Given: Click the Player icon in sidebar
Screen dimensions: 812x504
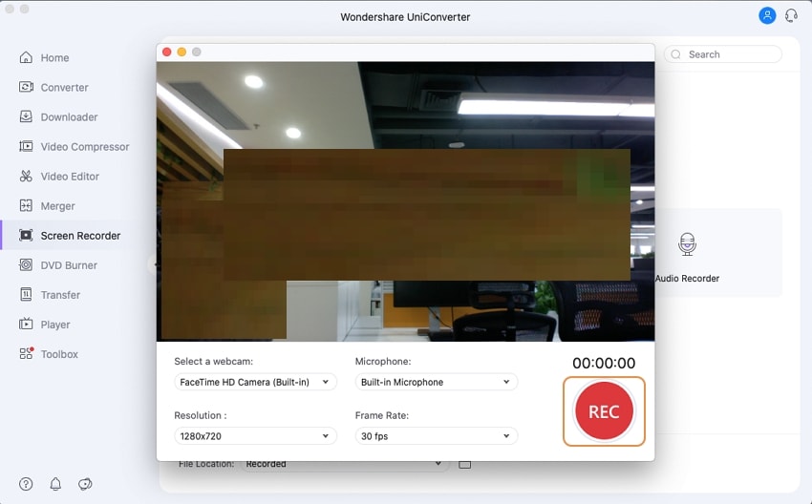Looking at the screenshot, I should coord(26,324).
